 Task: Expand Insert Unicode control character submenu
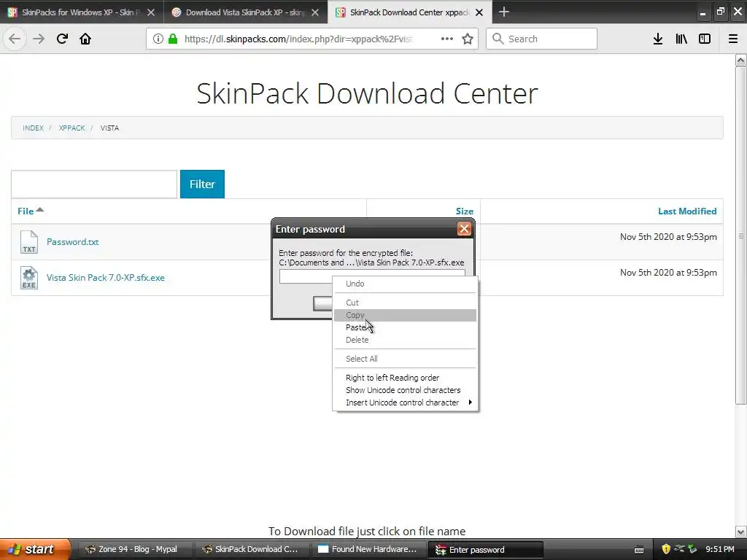405,402
